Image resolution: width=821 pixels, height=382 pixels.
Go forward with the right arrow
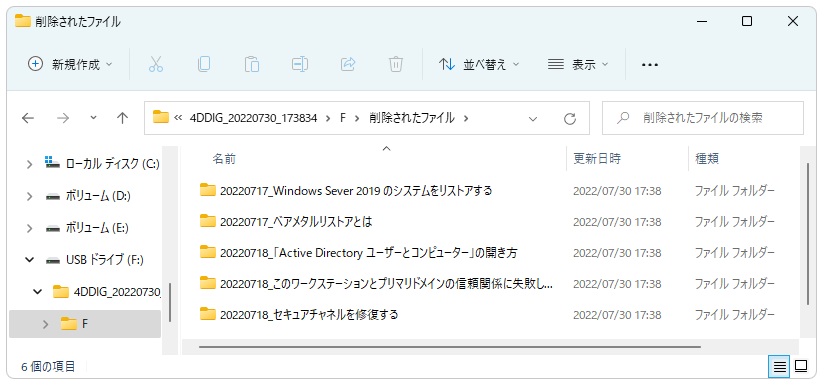63,118
